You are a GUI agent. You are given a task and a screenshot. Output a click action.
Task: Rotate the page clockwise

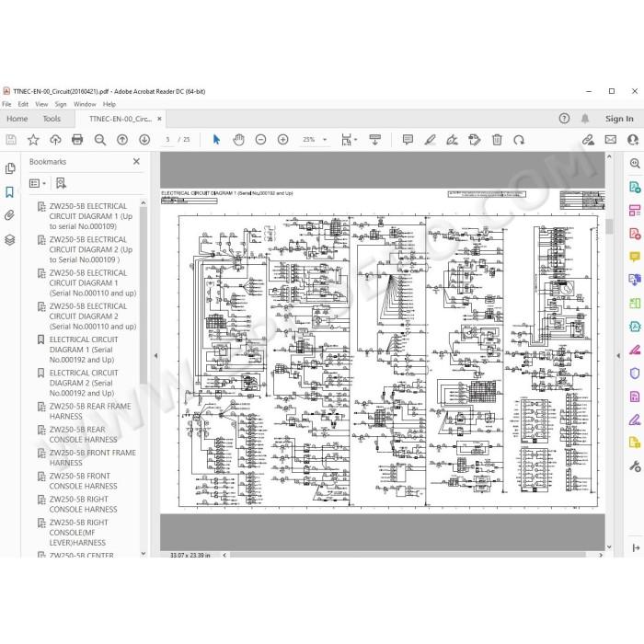point(519,140)
